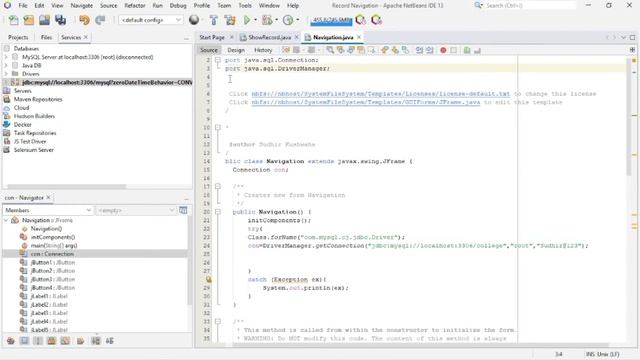
Task: Click the Build Project hammer icon
Action: (213, 20)
